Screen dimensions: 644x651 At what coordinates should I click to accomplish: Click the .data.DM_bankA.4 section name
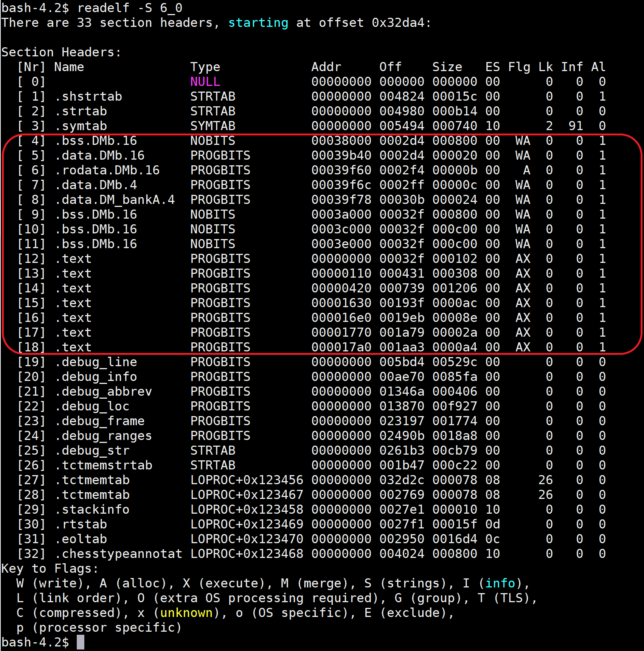pyautogui.click(x=115, y=200)
